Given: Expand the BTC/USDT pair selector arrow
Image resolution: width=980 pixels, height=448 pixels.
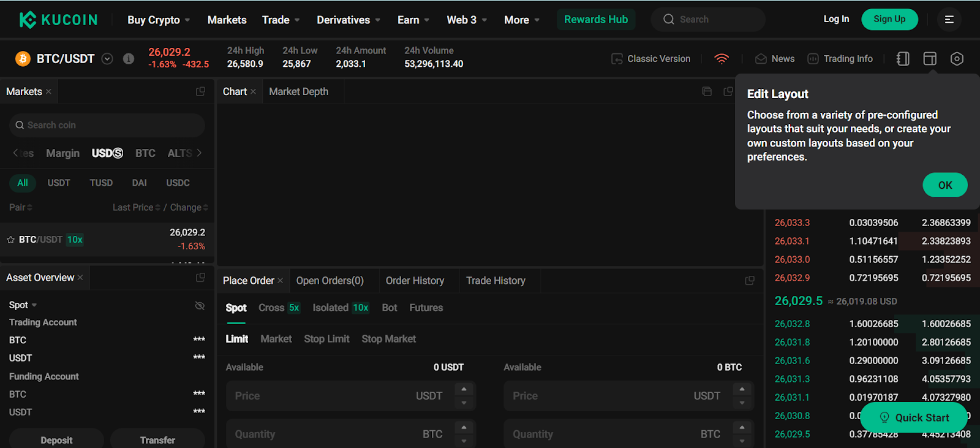Looking at the screenshot, I should (x=107, y=59).
